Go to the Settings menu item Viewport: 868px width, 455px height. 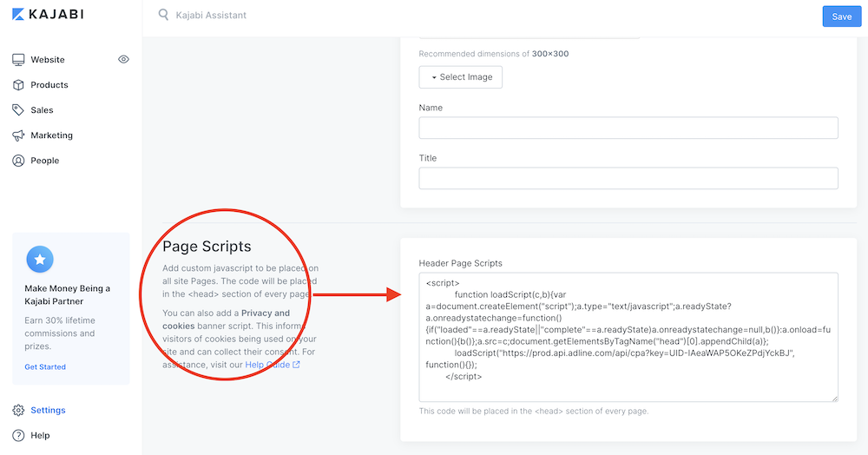48,410
